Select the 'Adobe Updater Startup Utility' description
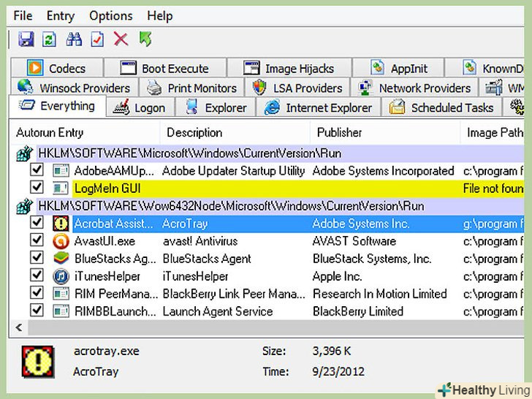This screenshot has height=399, width=532. (233, 171)
